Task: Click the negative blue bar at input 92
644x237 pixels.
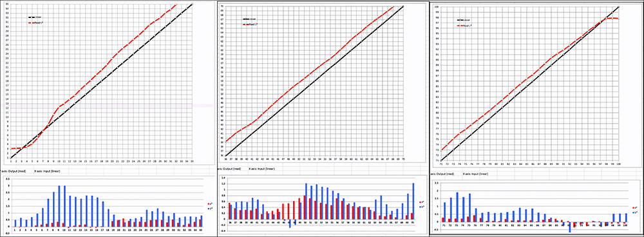Action: 570,227
